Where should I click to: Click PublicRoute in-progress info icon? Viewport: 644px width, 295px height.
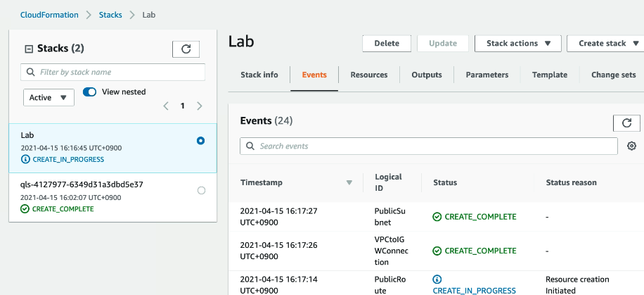click(437, 280)
